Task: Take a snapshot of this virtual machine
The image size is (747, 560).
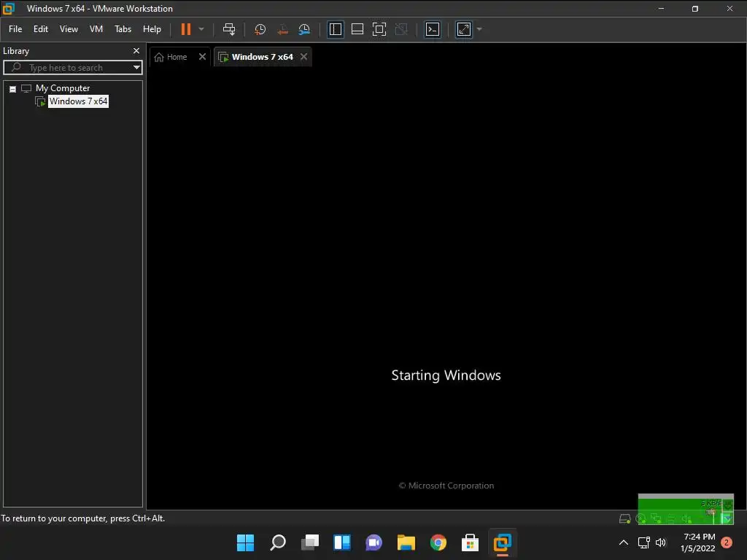Action: (x=260, y=29)
